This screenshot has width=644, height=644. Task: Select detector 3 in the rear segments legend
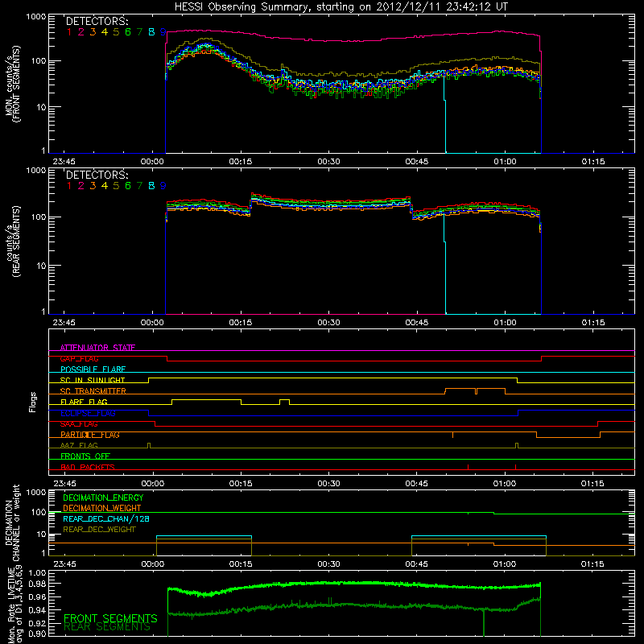click(93, 186)
